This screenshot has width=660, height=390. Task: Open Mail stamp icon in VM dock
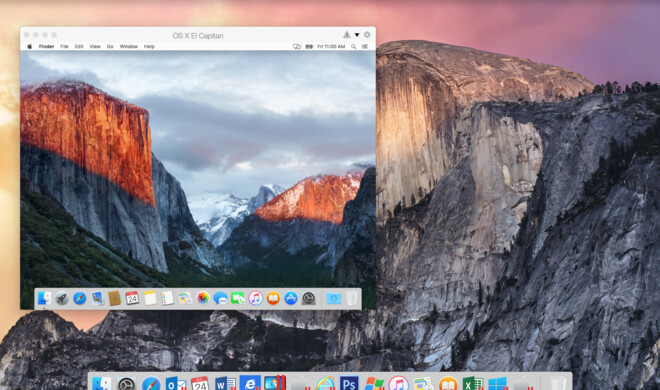(97, 298)
